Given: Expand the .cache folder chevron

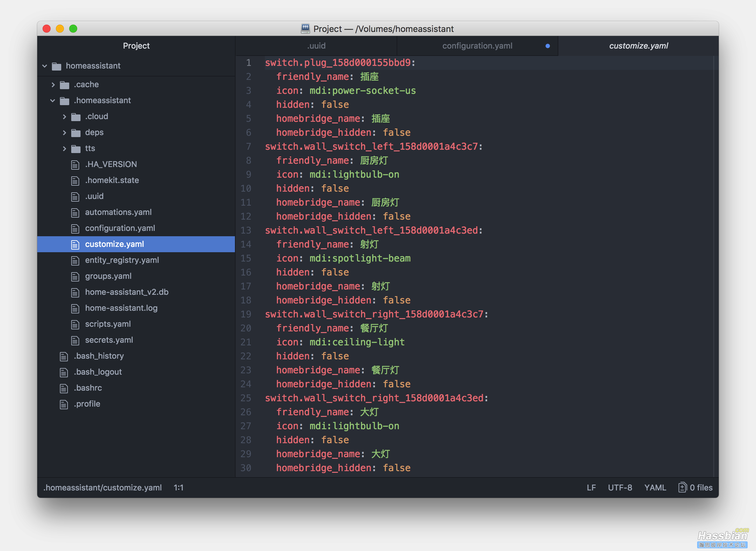Looking at the screenshot, I should click(53, 85).
